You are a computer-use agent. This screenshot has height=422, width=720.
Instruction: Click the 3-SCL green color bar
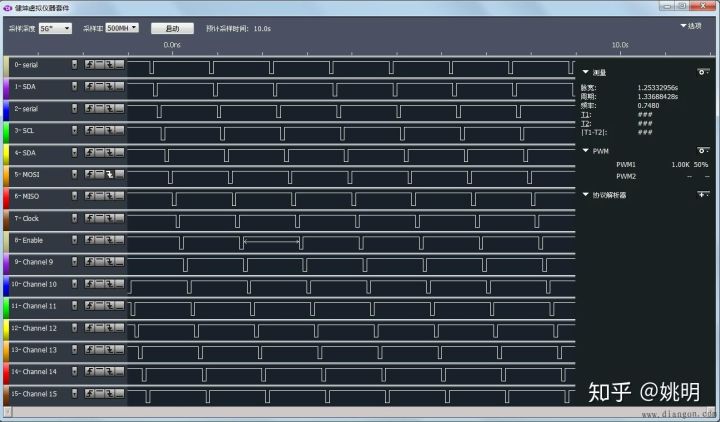(x=6, y=132)
